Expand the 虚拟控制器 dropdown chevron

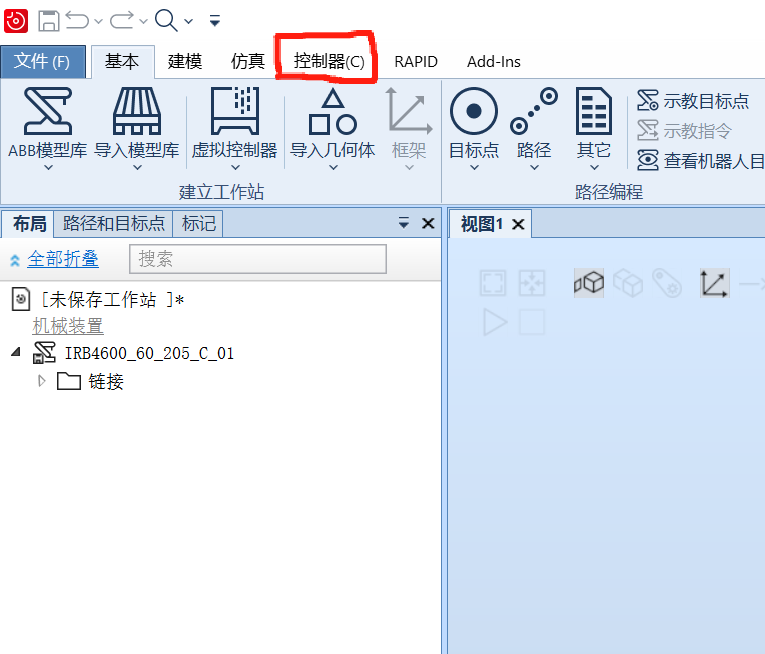coord(235,167)
